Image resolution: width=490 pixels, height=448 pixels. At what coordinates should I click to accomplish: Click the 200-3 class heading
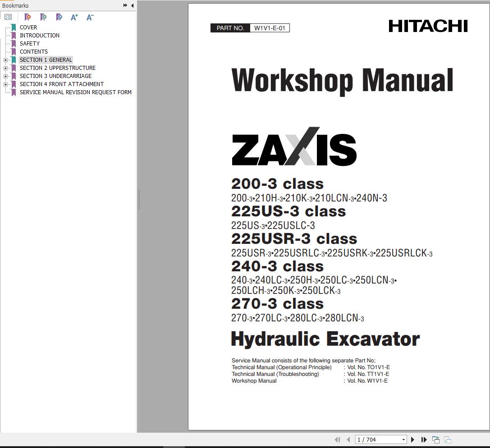tap(278, 184)
